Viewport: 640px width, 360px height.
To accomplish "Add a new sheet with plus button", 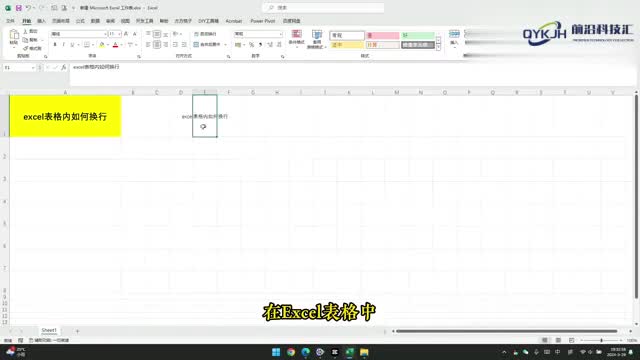I will point(77,331).
